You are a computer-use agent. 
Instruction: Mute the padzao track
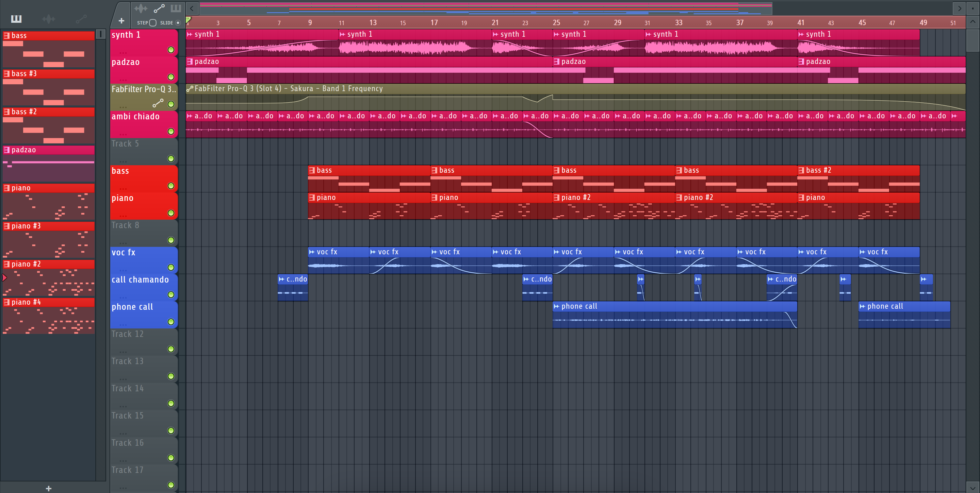(x=171, y=77)
